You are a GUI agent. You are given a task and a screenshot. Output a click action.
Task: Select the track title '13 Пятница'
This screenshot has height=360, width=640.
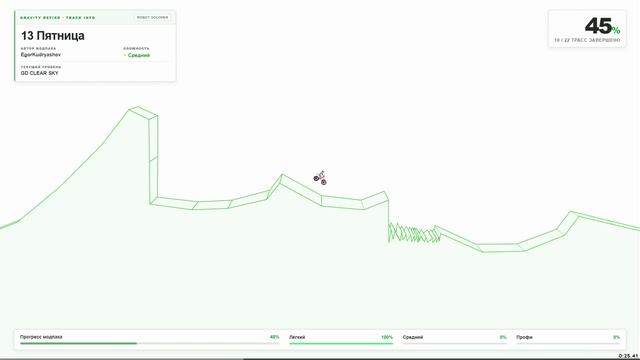click(53, 36)
